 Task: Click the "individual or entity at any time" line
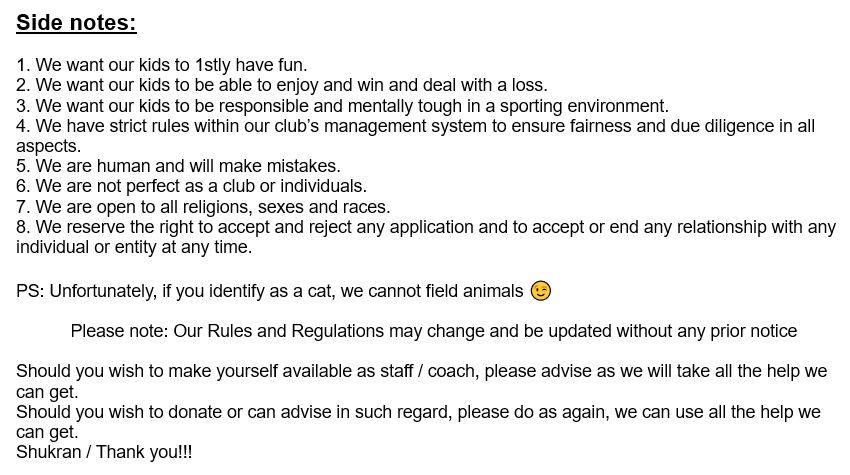click(x=134, y=247)
